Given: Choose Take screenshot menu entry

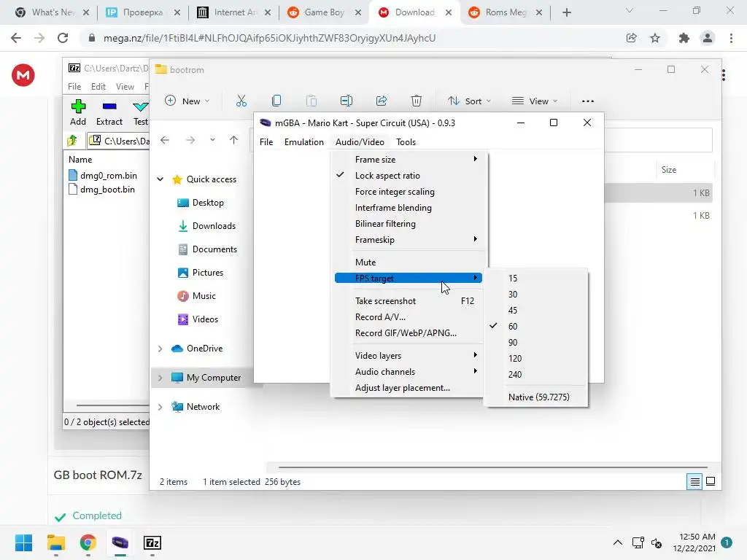Looking at the screenshot, I should point(409,301).
